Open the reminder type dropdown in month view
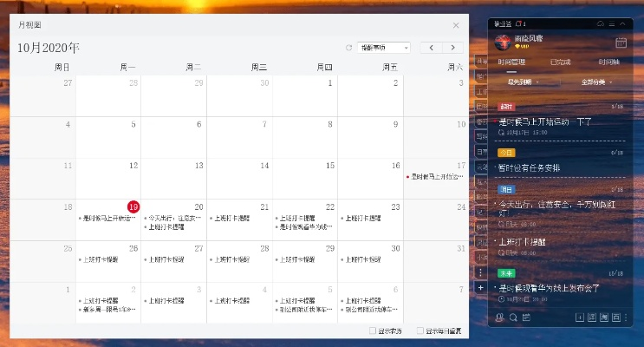This screenshot has height=347, width=644. pos(384,48)
